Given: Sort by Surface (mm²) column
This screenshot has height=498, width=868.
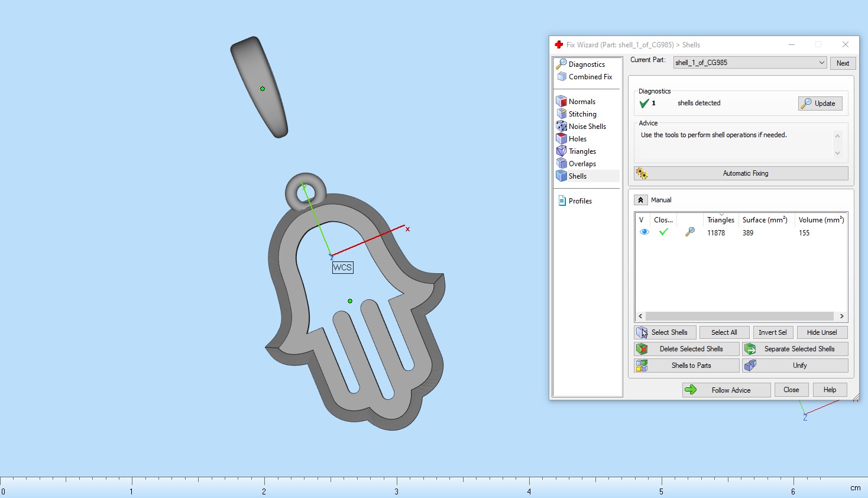Looking at the screenshot, I should 765,220.
